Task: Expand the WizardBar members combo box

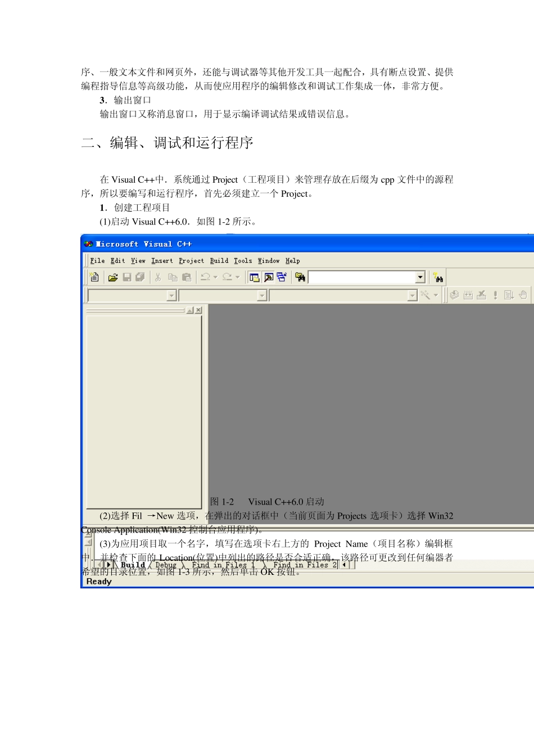Action: tap(413, 295)
